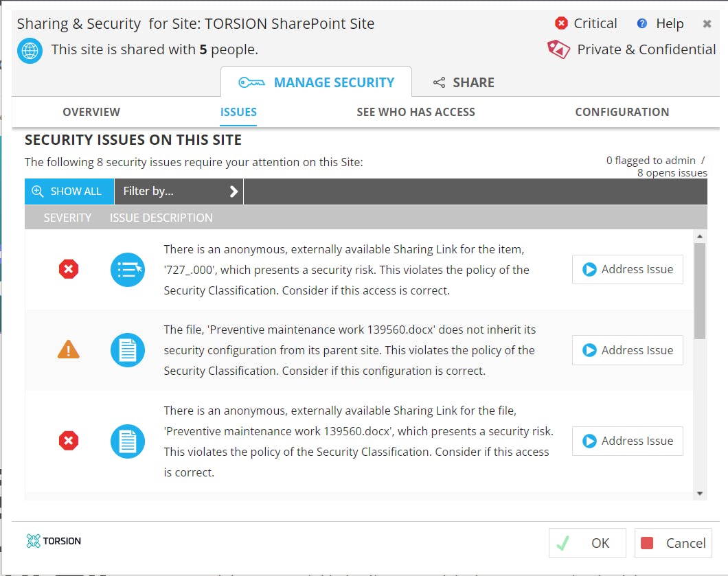Click the Filter by chevron arrow

coord(234,192)
